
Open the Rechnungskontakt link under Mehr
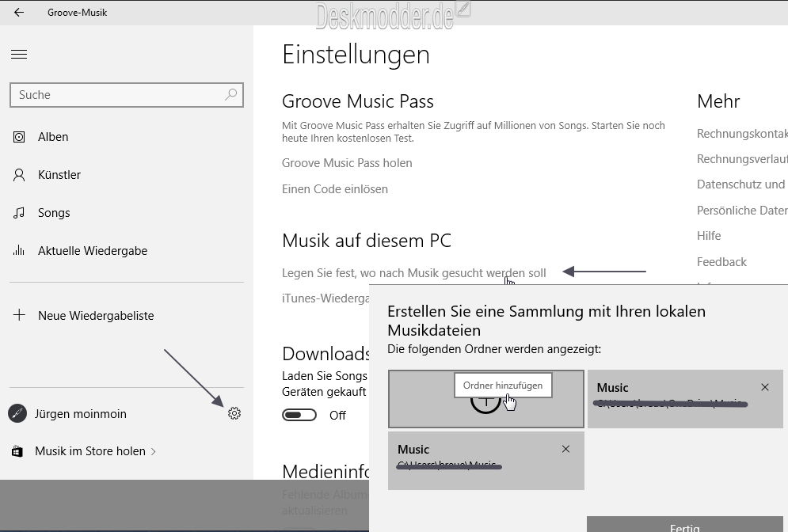pos(742,134)
